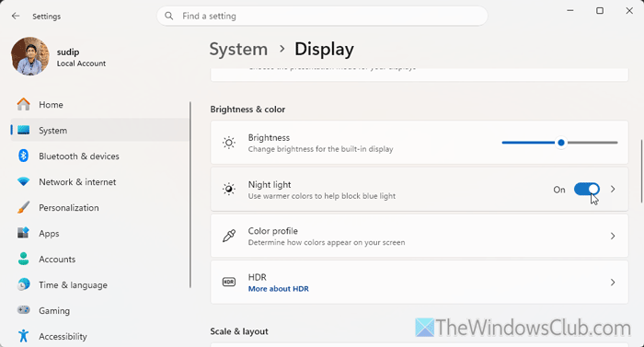
Task: Click the search magnifier icon
Action: point(168,16)
